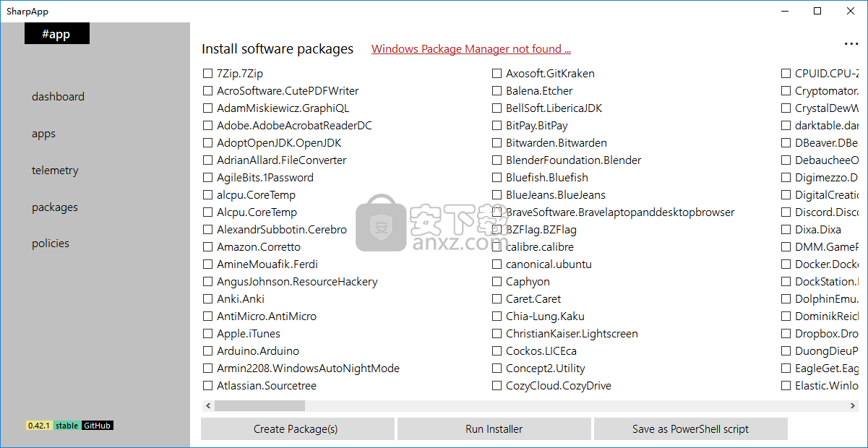Check Caret.Caret package
868x448 pixels.
coord(497,299)
